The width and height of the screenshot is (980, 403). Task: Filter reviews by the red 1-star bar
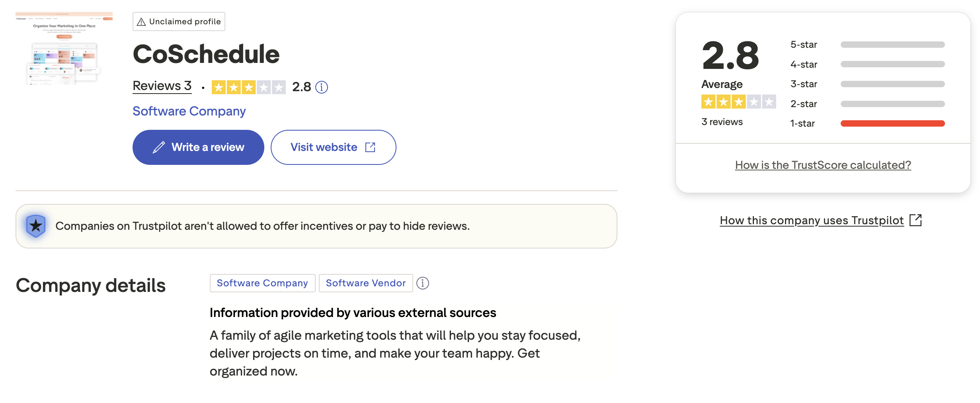click(x=892, y=123)
